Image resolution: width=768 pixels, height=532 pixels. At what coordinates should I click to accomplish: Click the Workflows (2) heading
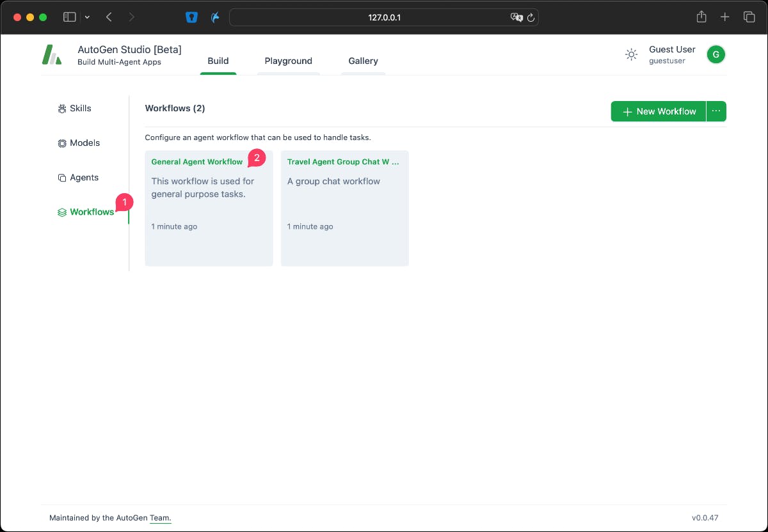(175, 109)
